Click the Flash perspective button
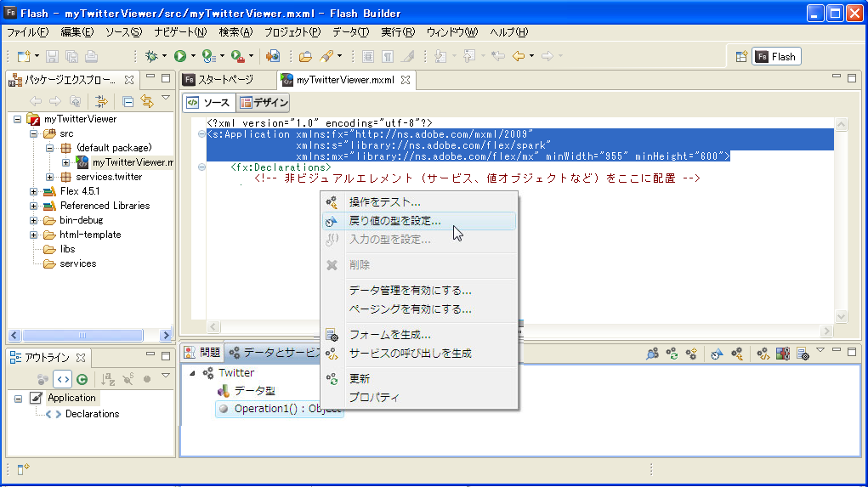 pos(776,56)
